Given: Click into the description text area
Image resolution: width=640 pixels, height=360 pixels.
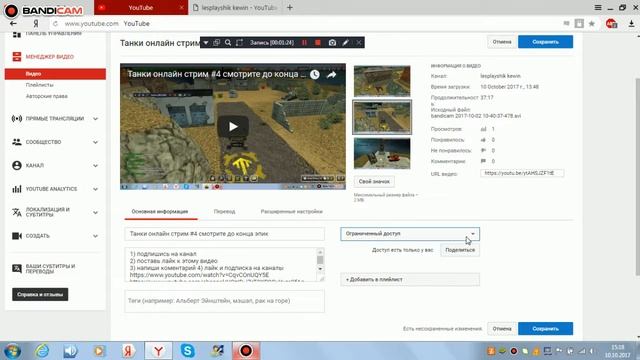Looking at the screenshot, I should 220,264.
